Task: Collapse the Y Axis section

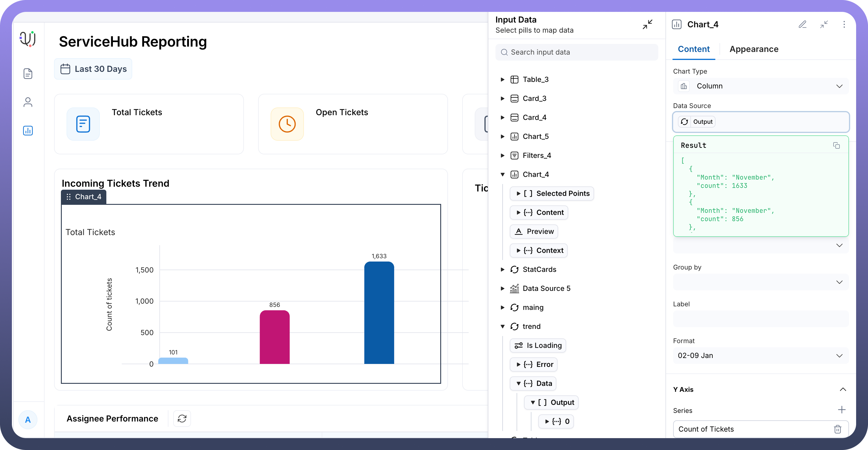Action: point(842,389)
